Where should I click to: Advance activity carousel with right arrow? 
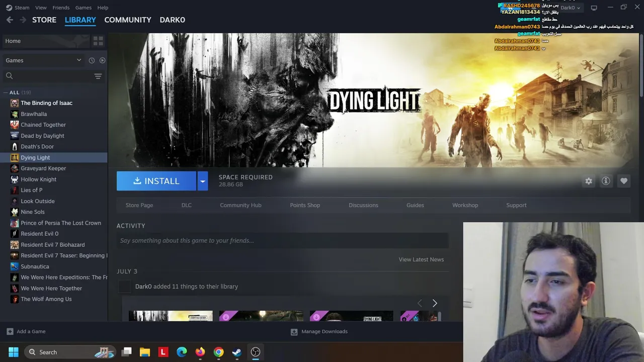(435, 303)
